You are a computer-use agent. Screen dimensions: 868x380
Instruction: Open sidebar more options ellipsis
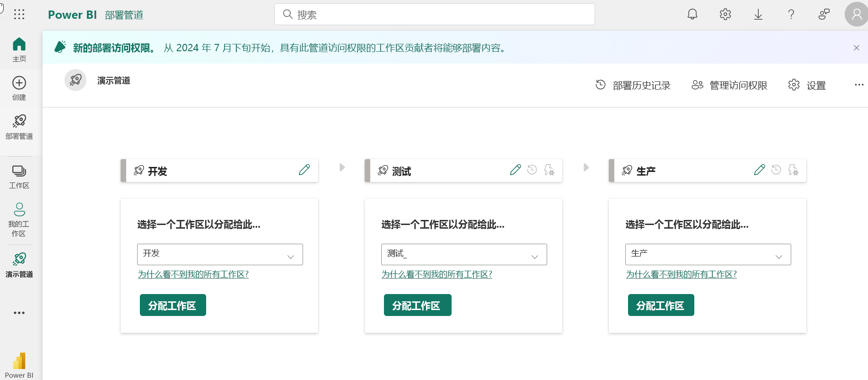[x=19, y=313]
